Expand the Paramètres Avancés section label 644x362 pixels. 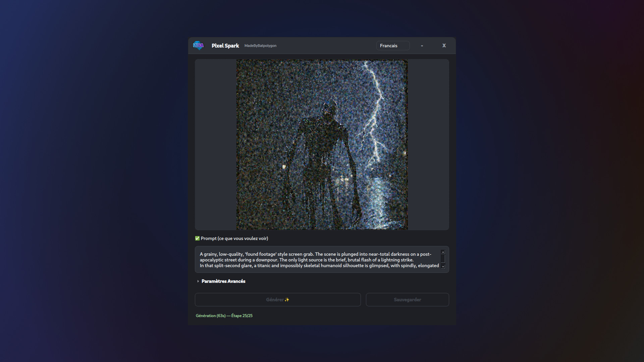[223, 281]
